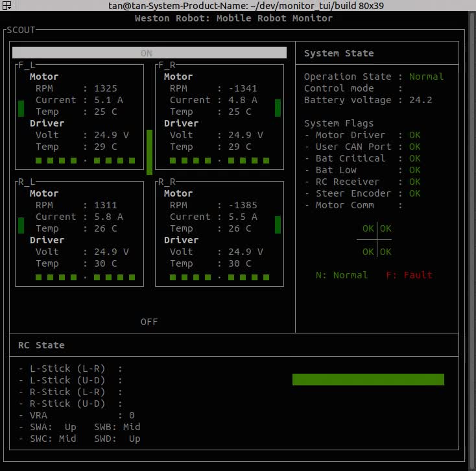476x471 pixels.
Task: Click the F_R green level bar
Action: 278,108
